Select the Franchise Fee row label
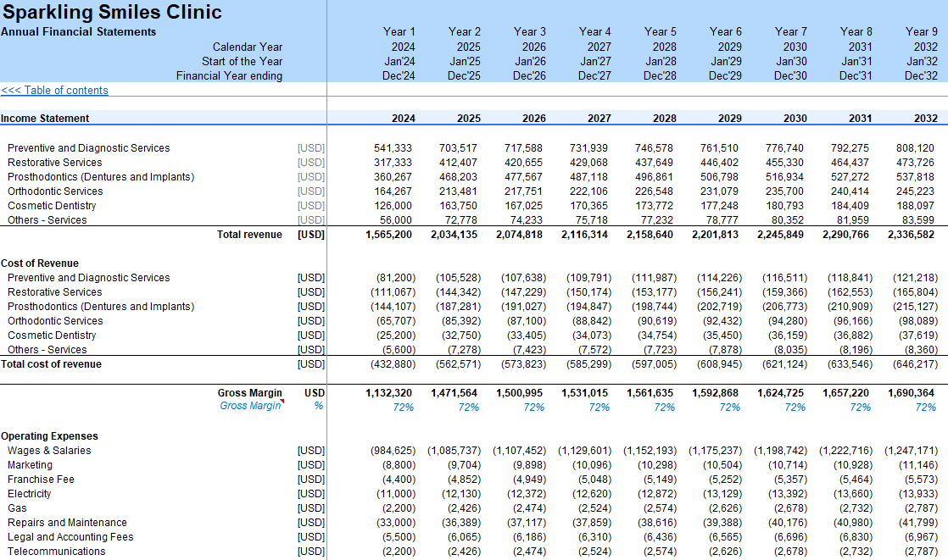The width and height of the screenshot is (948, 560). [x=41, y=480]
